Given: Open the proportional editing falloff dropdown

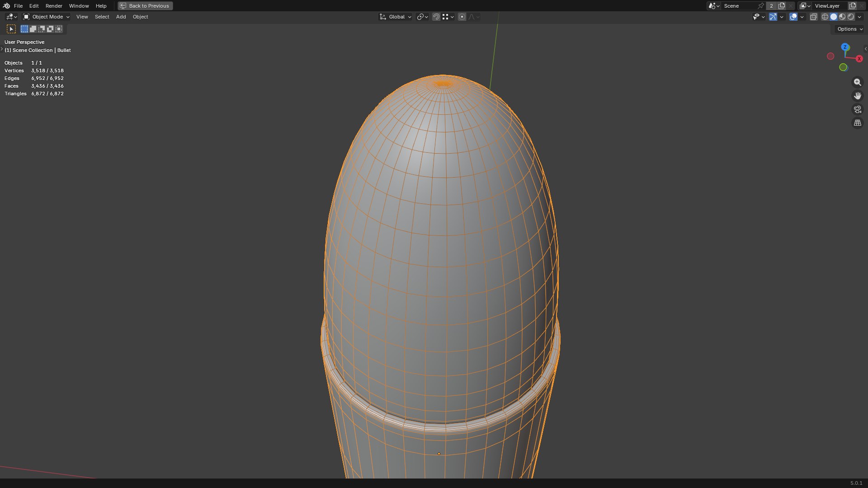Looking at the screenshot, I should point(474,17).
